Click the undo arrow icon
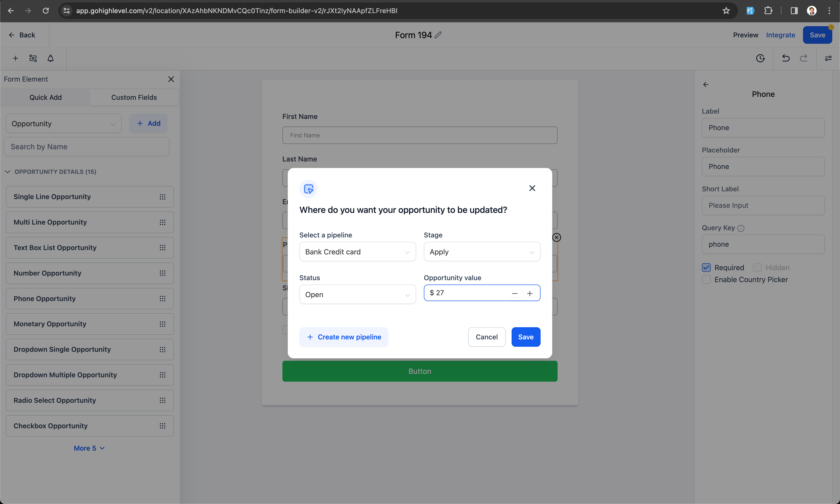840x504 pixels. 786,59
